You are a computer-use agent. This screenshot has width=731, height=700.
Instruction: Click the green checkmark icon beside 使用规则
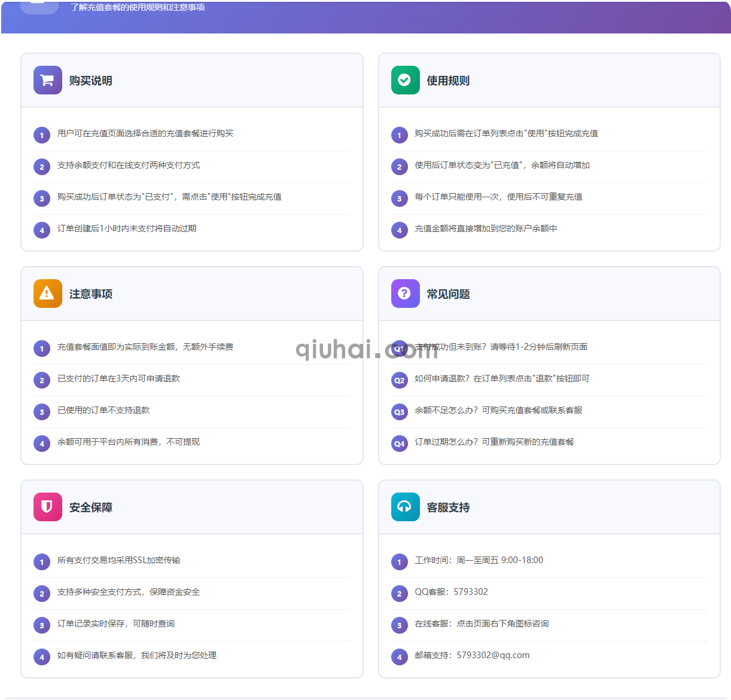(405, 80)
